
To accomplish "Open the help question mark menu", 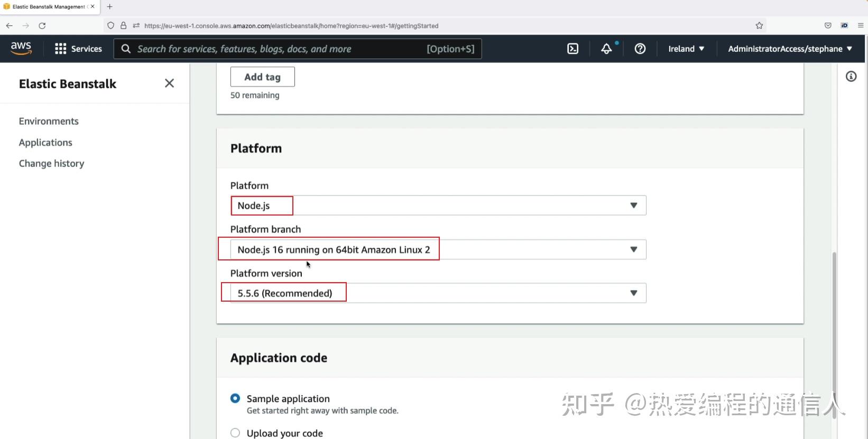I will coord(640,49).
